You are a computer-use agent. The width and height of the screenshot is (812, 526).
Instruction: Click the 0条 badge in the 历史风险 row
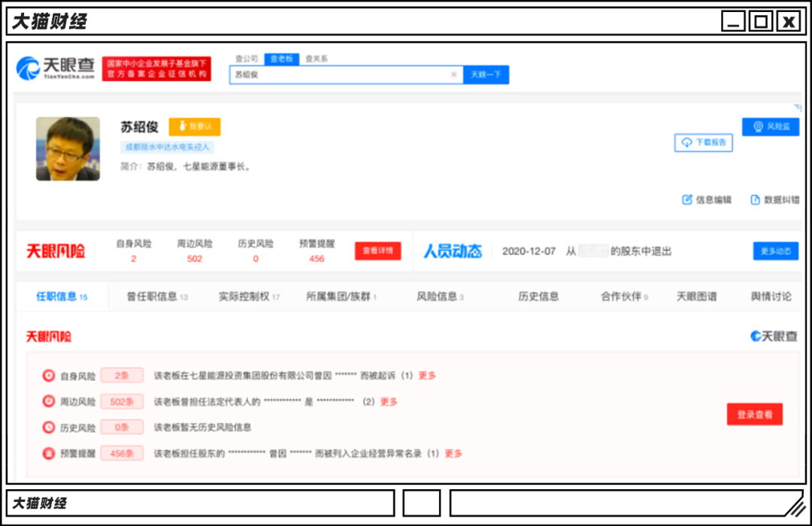pyautogui.click(x=122, y=427)
